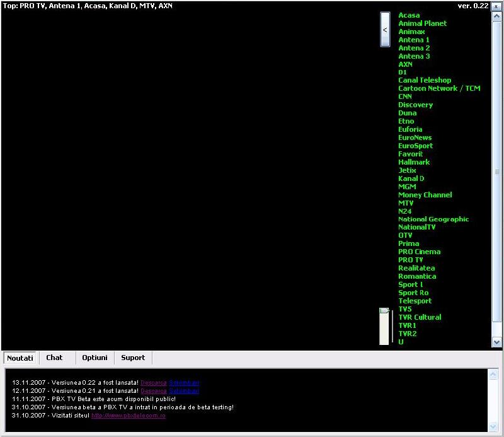The width and height of the screenshot is (504, 437).
Task: Tune to Jetix
Action: click(407, 170)
